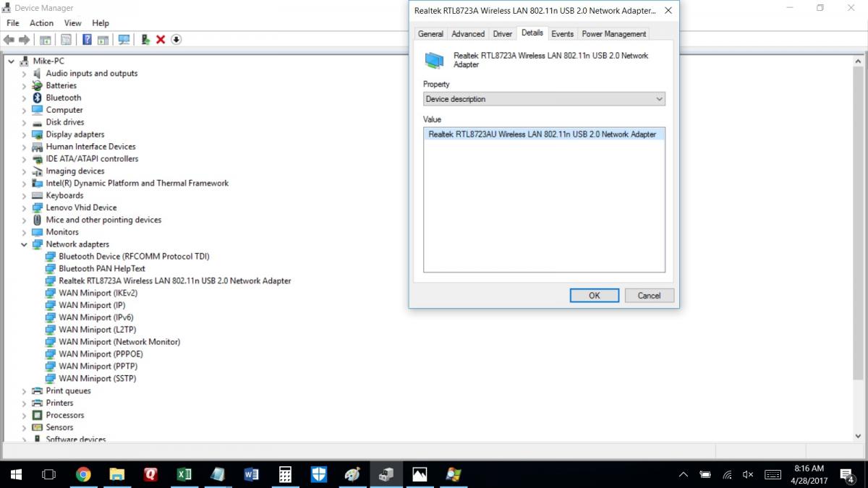Select Bluetooth Device (RFCOMM Protocol TDI)
868x488 pixels.
[x=134, y=257]
